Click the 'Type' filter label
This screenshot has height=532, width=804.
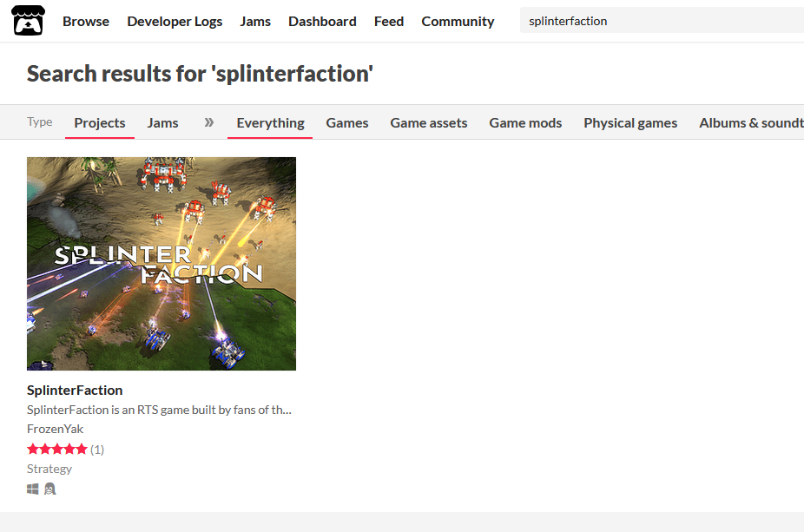[39, 122]
